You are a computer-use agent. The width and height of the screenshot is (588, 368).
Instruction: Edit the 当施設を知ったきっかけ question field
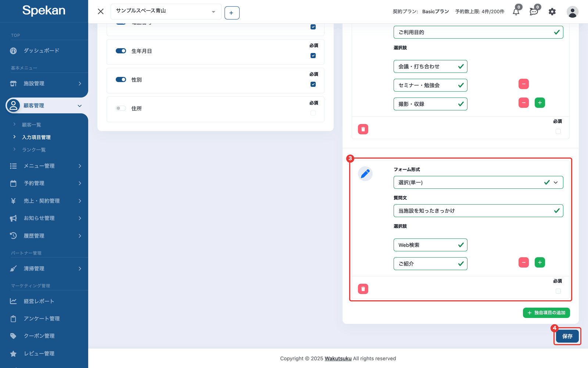(478, 211)
